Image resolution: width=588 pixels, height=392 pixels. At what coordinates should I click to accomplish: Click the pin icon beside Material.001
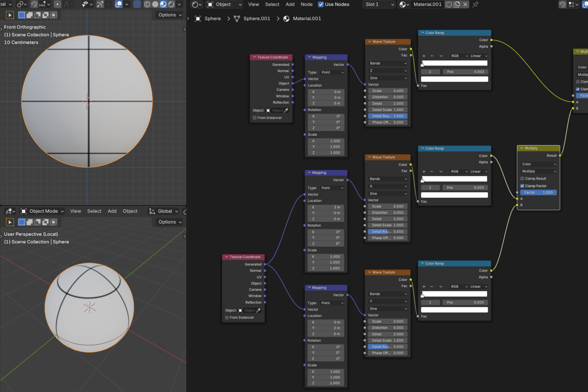(475, 5)
